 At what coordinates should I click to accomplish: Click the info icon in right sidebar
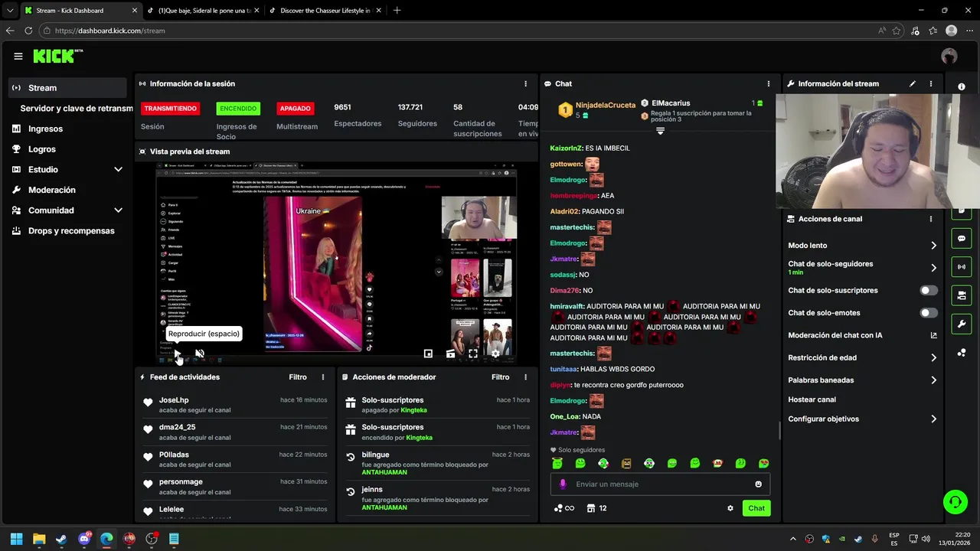962,86
